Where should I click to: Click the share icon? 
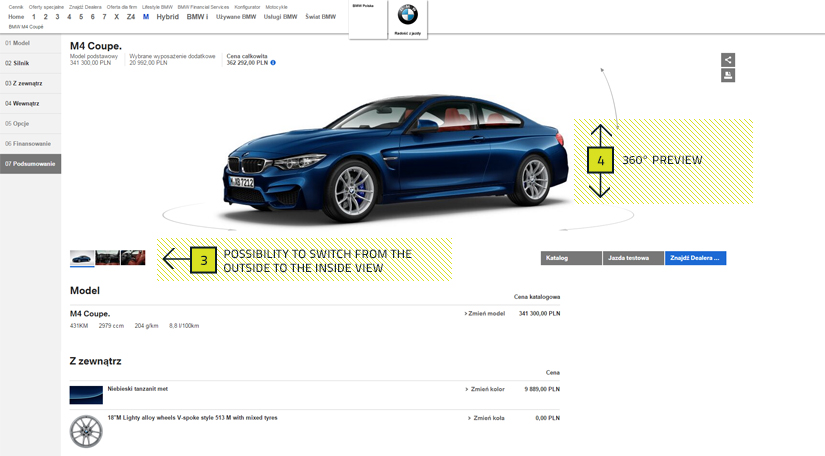coord(728,60)
